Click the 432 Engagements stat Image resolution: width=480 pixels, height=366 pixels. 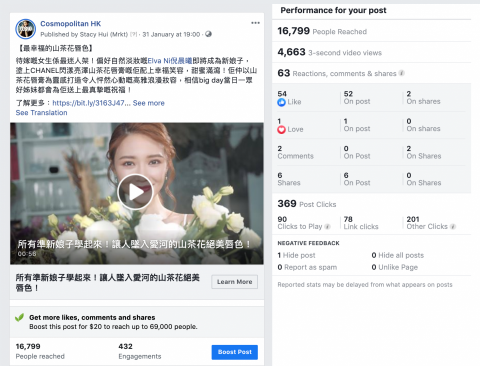coord(140,351)
